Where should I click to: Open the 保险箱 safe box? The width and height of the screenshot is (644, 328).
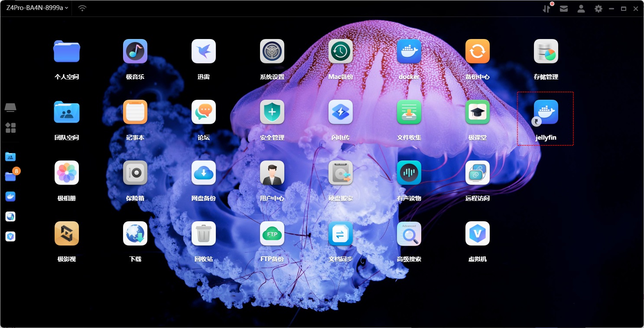pyautogui.click(x=135, y=173)
